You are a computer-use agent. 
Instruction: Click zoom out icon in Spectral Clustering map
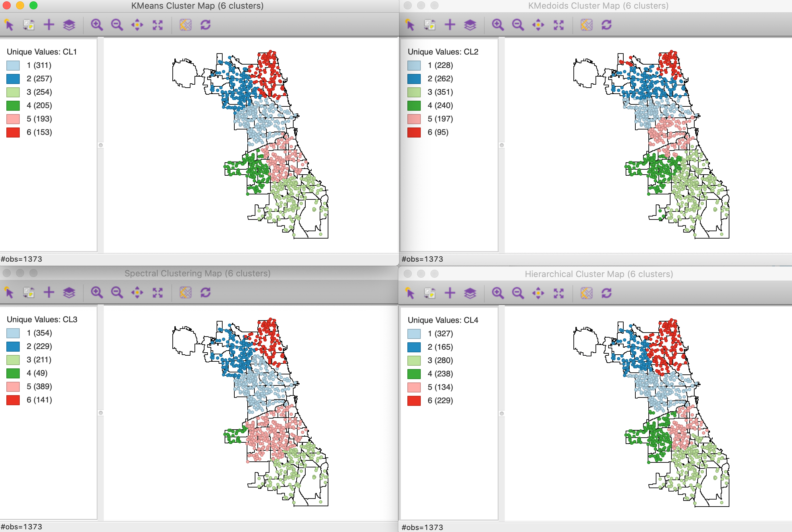coord(117,292)
